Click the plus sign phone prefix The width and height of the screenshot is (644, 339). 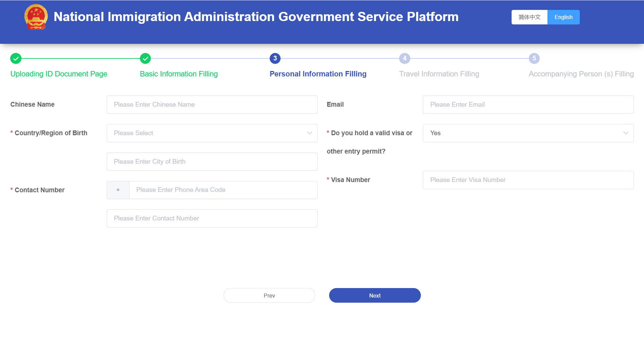click(x=118, y=190)
